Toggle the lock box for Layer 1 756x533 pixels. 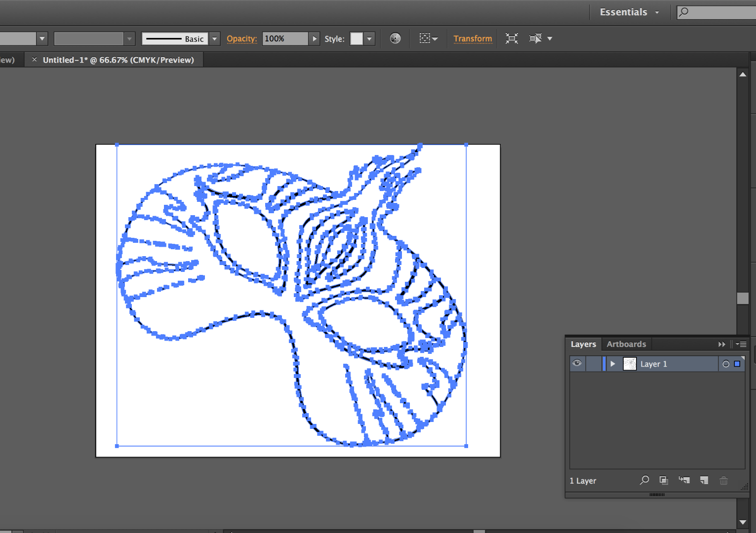tap(593, 364)
